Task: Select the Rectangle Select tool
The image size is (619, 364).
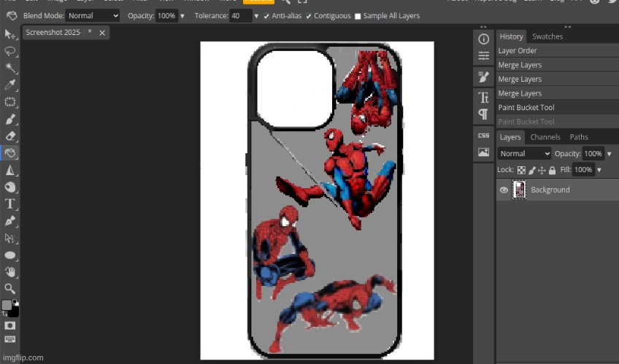Action: click(10, 101)
